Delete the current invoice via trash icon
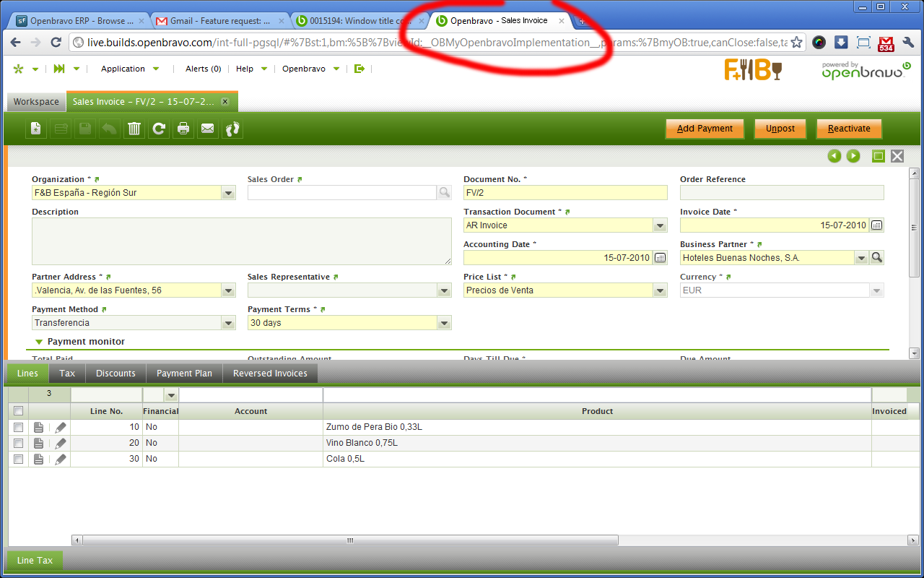The height and width of the screenshot is (578, 924). (x=134, y=129)
